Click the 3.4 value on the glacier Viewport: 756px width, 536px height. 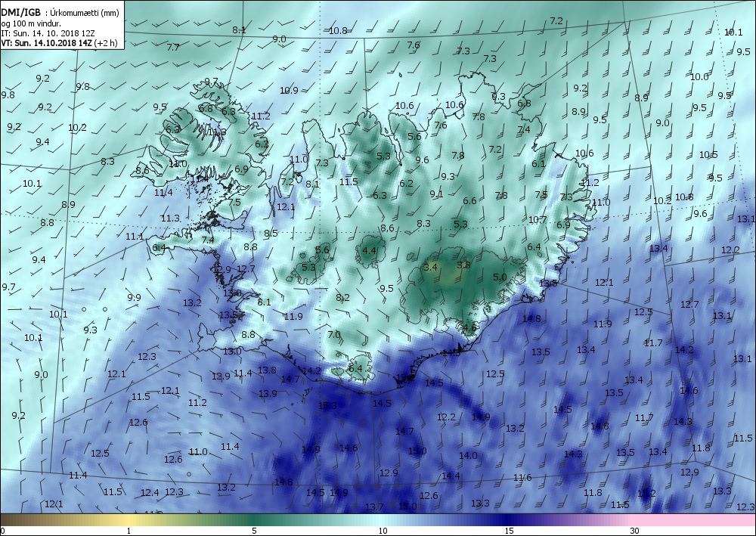[430, 267]
